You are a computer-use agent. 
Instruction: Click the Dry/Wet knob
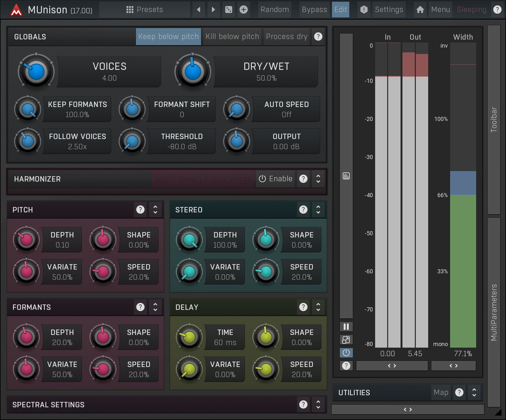point(192,72)
